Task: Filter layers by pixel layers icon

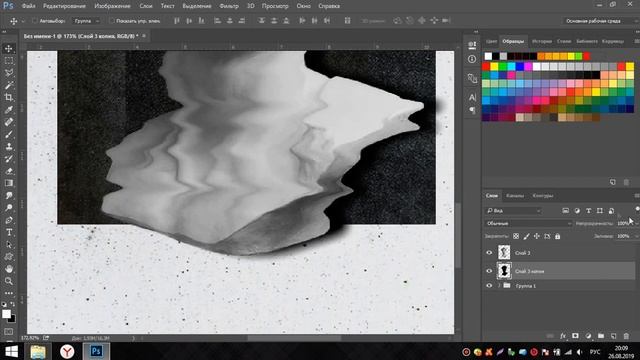Action: click(x=565, y=211)
